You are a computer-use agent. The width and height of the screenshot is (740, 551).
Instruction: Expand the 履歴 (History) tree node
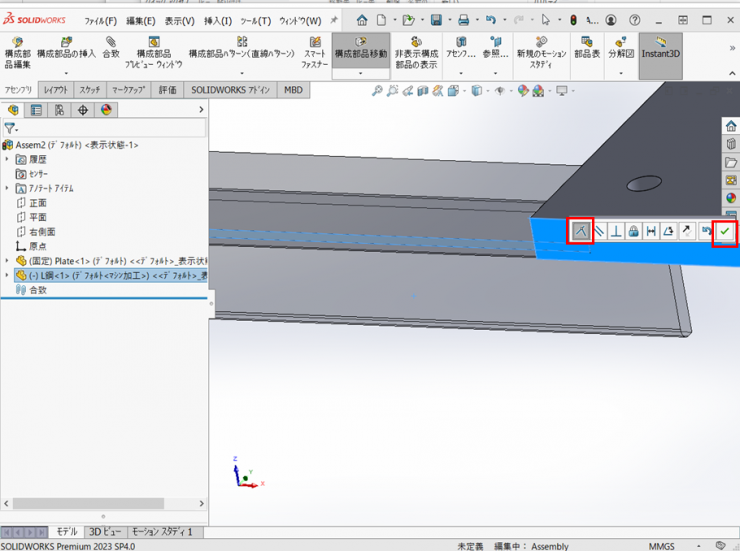click(x=8, y=160)
